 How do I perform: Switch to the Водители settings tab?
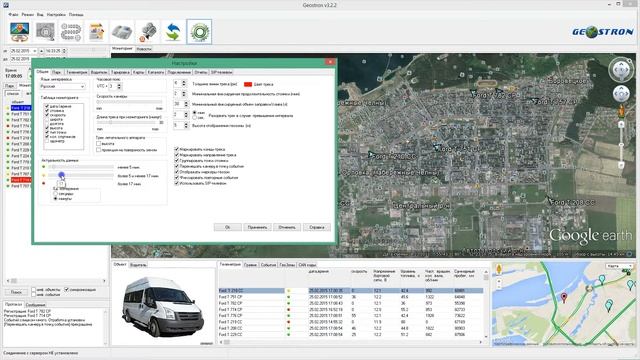point(99,72)
